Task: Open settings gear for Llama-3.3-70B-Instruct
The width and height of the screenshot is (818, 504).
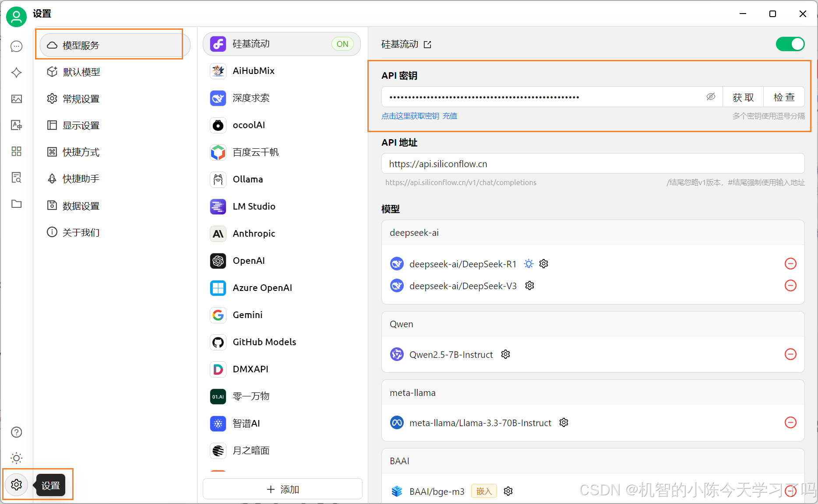Action: click(x=564, y=423)
